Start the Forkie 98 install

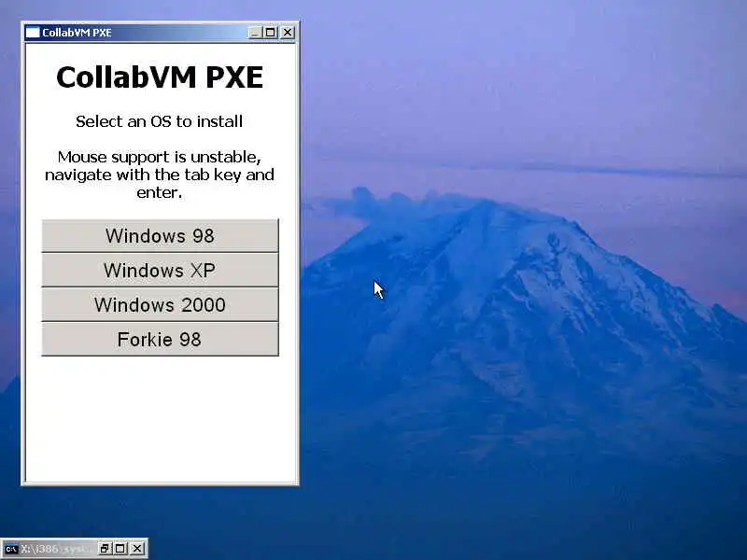pos(160,339)
